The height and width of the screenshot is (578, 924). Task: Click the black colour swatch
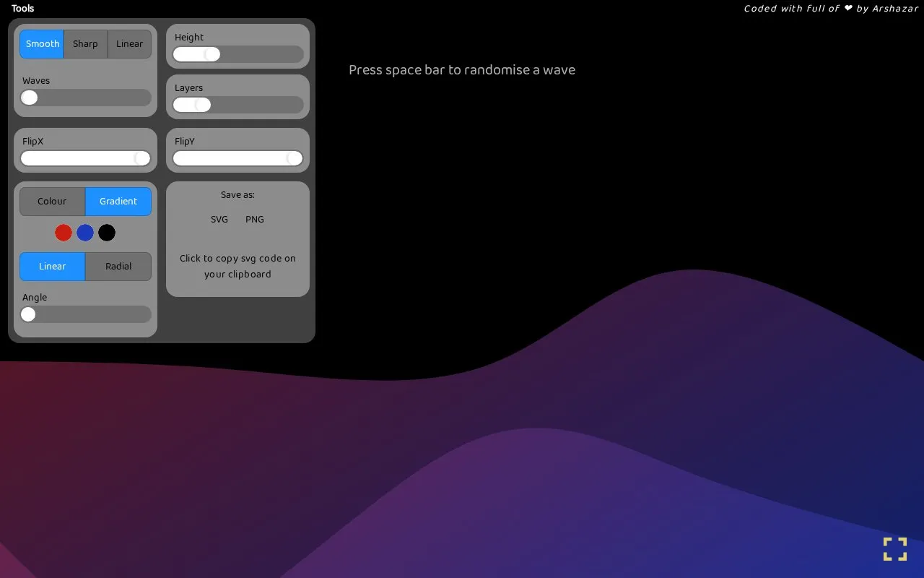tap(107, 233)
